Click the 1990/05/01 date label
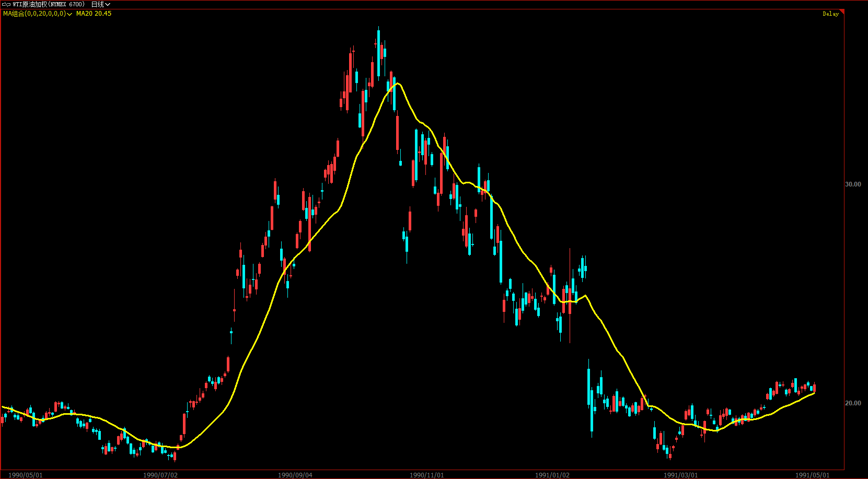Viewport: 868px width, 479px height. 26,475
